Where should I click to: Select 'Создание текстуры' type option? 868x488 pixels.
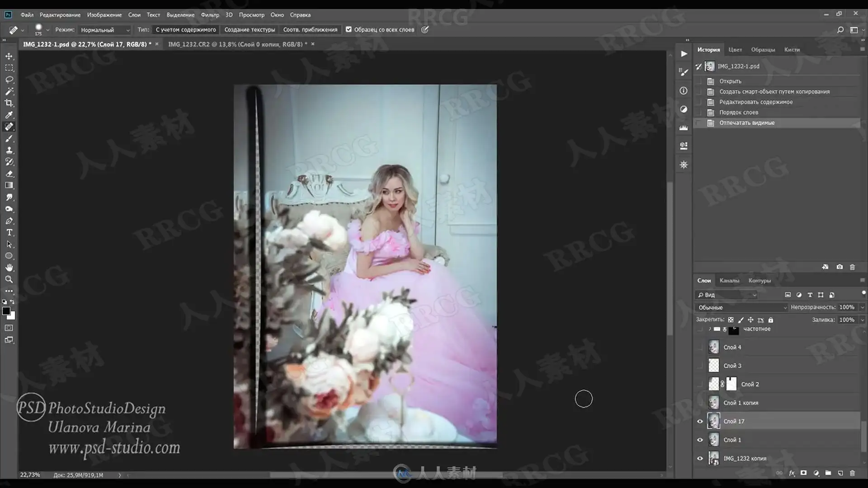[250, 30]
